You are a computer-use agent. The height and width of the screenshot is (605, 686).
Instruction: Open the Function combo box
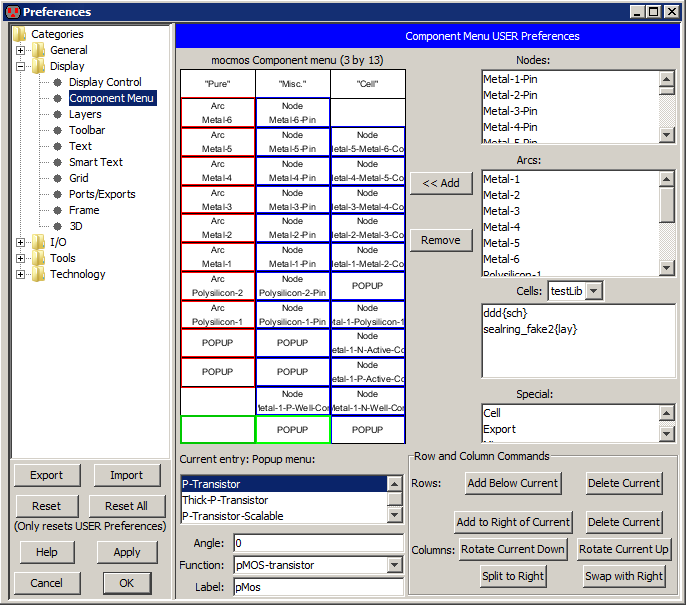[x=394, y=565]
